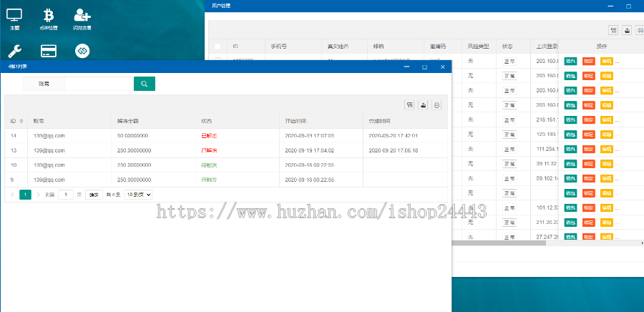Click the 风控类型 column header in 用户管理
644x312 pixels.
pyautogui.click(x=478, y=47)
